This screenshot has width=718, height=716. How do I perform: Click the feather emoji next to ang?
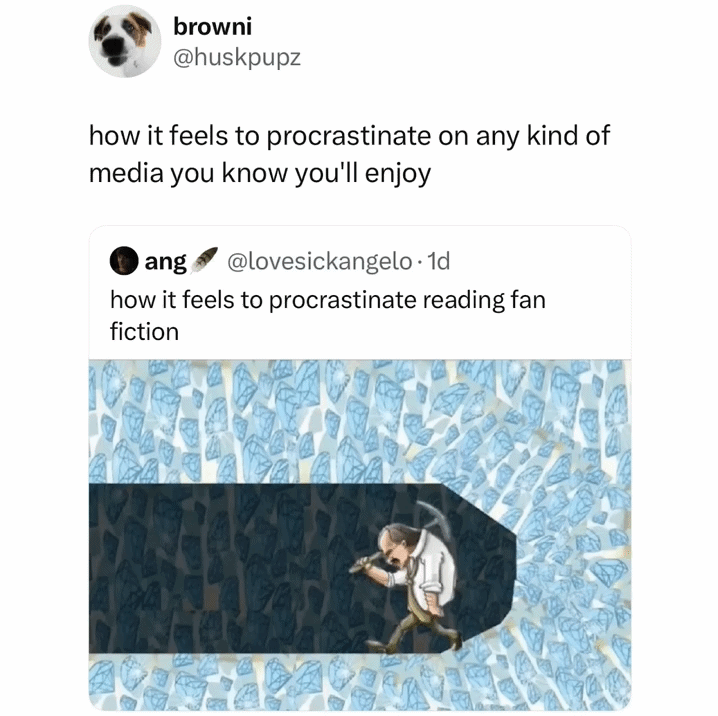coord(204,259)
